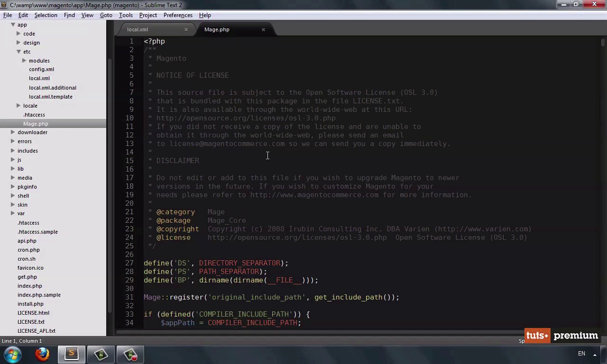The height and width of the screenshot is (364, 607).
Task: Select Mage.php in the sidebar
Action: (36, 124)
